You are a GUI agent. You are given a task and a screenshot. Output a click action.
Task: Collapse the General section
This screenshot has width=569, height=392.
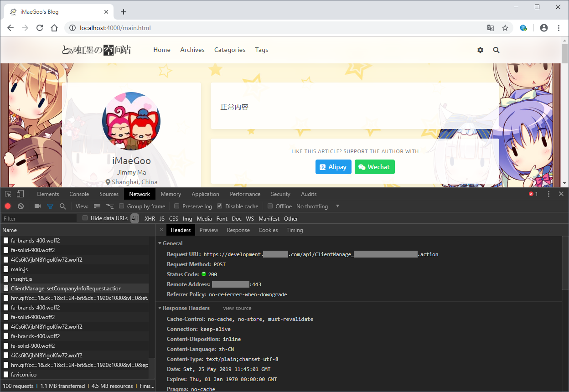pyautogui.click(x=160, y=243)
